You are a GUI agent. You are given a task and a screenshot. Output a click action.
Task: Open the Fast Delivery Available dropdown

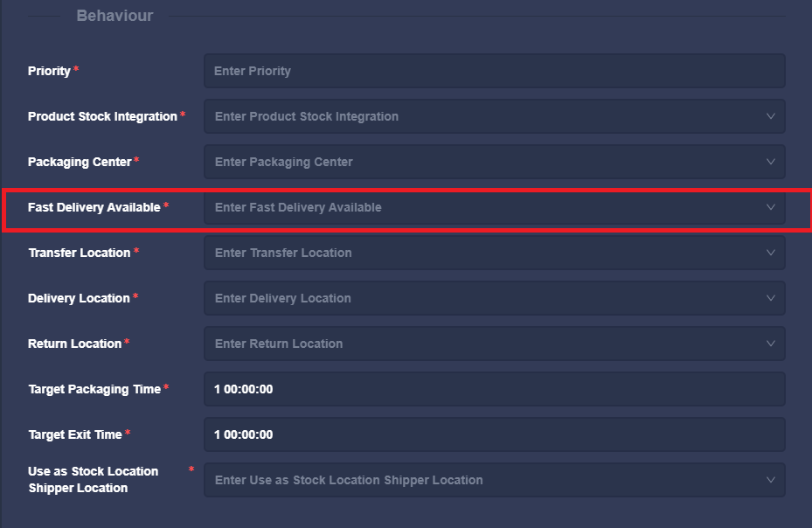pyautogui.click(x=495, y=207)
